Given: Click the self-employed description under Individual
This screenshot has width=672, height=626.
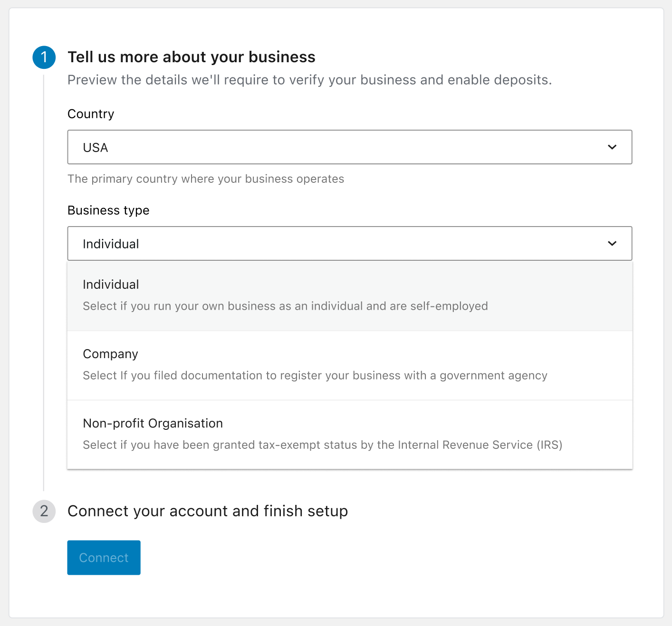Looking at the screenshot, I should click(285, 306).
